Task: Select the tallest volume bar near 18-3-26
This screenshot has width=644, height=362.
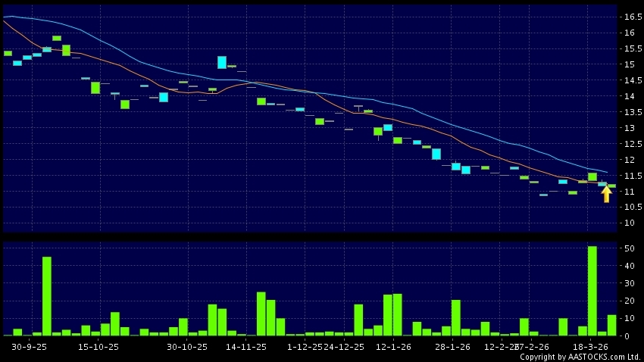Action: tap(592, 291)
